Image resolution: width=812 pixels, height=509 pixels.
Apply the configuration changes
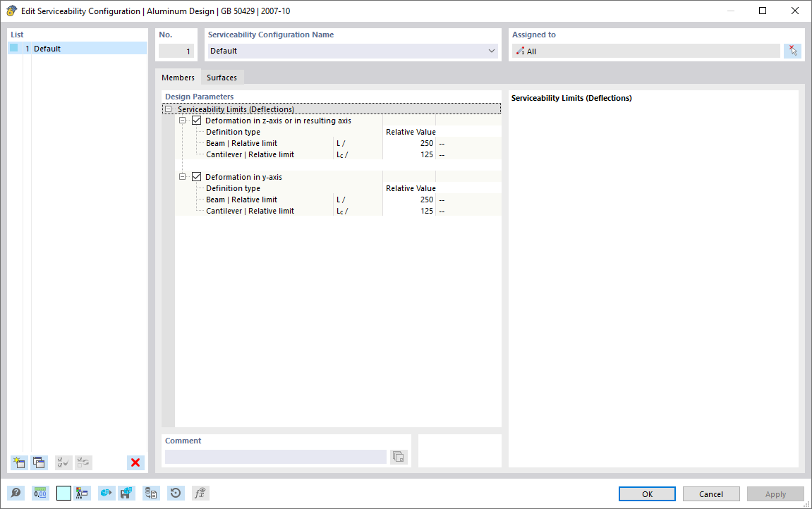click(775, 493)
